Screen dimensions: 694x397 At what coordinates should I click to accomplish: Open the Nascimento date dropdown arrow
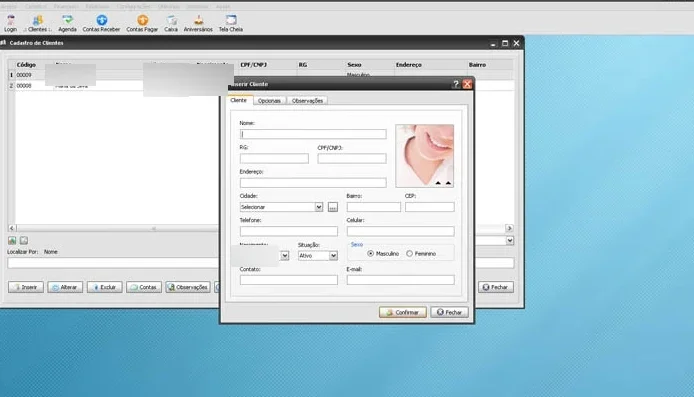pyautogui.click(x=285, y=256)
